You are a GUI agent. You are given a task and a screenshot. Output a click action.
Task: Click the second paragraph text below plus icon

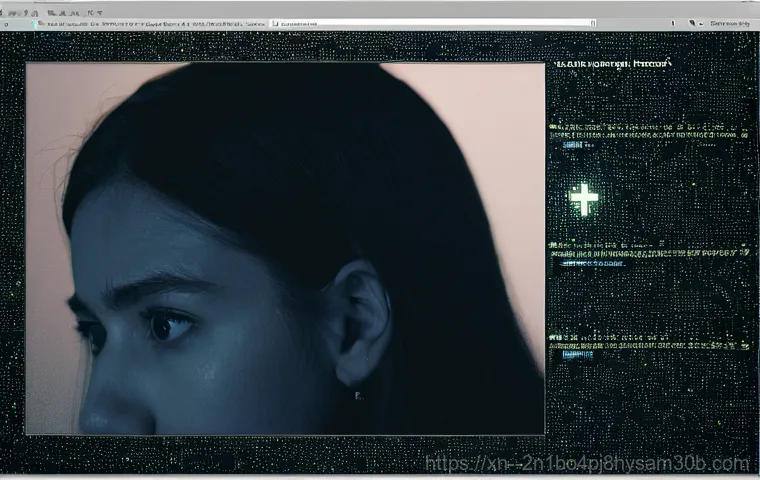[x=650, y=250]
